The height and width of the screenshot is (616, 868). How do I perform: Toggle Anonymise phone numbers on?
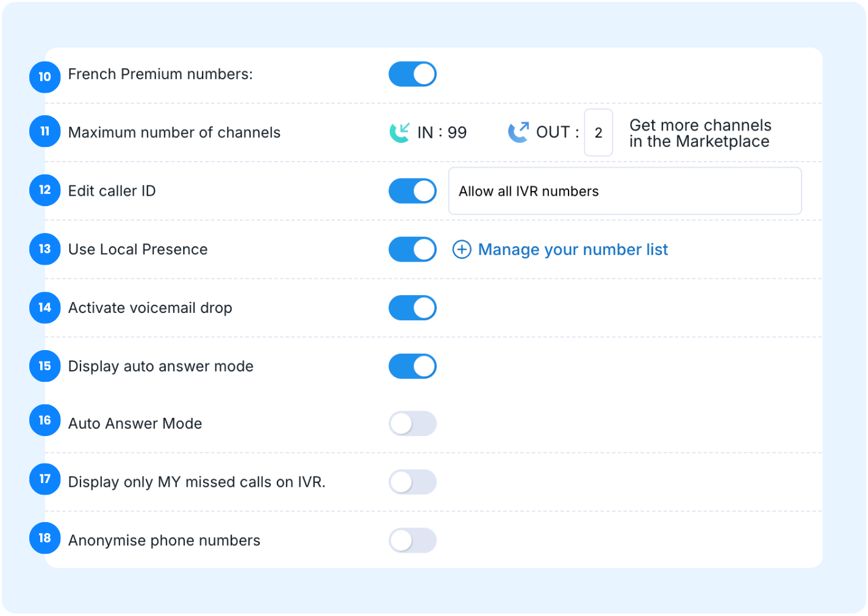coord(412,540)
